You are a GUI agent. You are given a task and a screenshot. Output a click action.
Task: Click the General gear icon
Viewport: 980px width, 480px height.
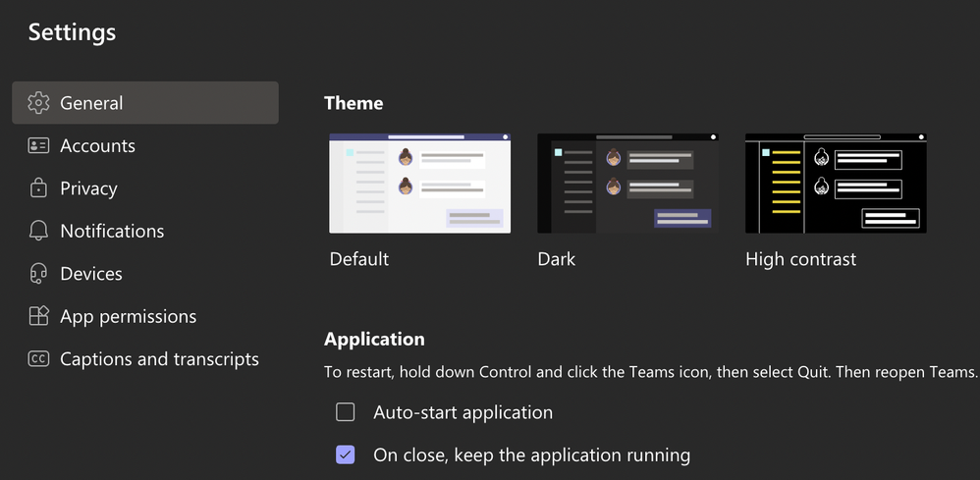pos(38,102)
